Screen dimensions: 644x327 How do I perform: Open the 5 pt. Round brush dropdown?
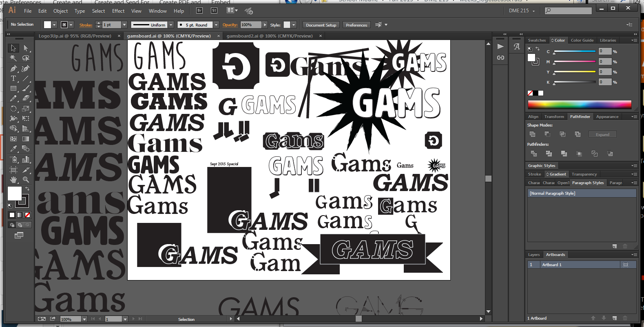(x=216, y=25)
